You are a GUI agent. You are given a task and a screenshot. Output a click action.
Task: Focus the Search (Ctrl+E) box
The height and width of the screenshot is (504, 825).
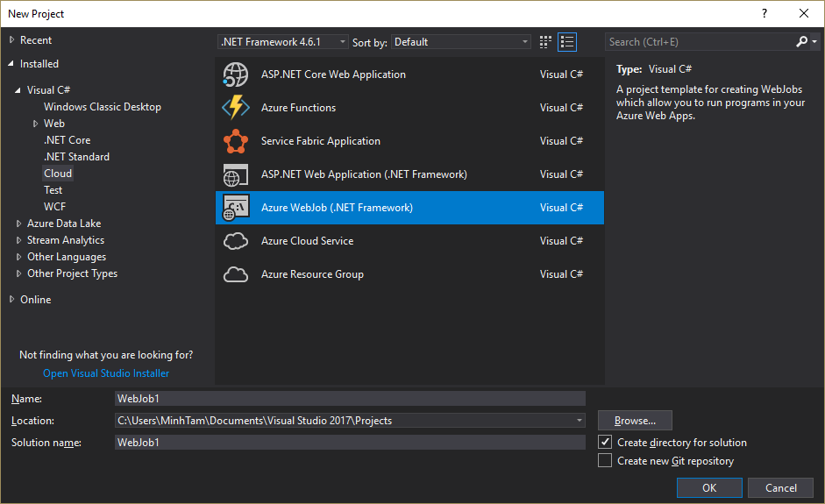click(700, 41)
